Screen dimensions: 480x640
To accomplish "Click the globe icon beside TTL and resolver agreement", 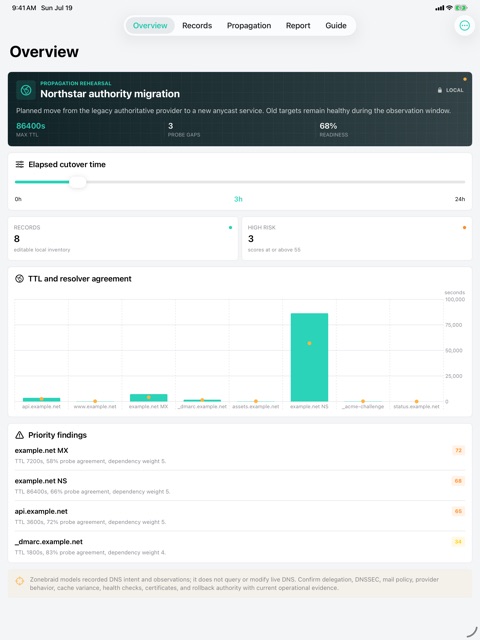I will [19, 279].
